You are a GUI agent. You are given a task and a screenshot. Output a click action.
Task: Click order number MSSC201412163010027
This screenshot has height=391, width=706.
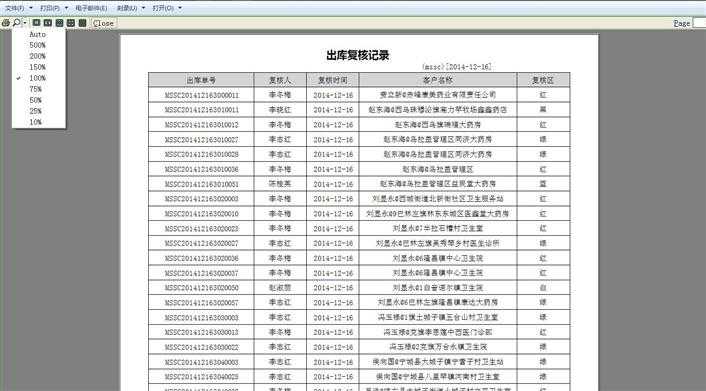pos(202,140)
